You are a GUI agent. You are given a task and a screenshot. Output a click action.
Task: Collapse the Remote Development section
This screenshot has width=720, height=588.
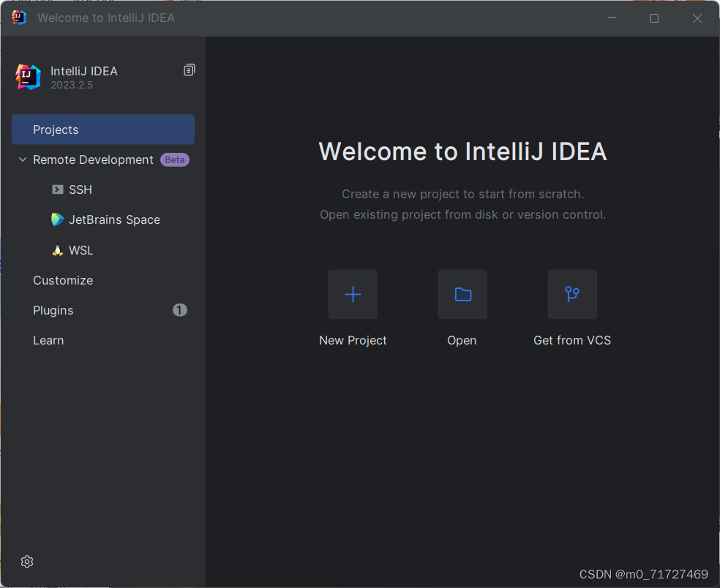point(22,159)
